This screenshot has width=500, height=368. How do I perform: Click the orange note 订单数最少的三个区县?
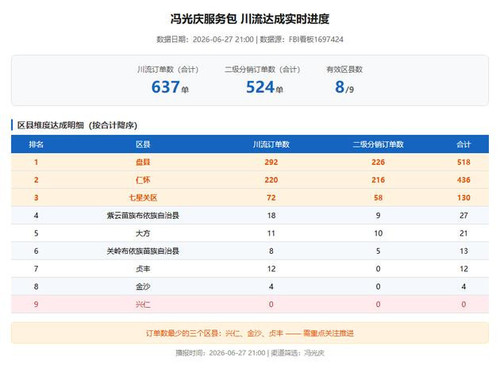click(250, 333)
